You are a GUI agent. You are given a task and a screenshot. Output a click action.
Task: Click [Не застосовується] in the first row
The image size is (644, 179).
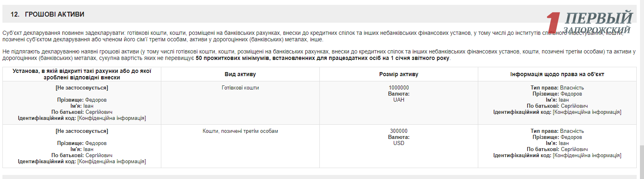[x=82, y=87]
